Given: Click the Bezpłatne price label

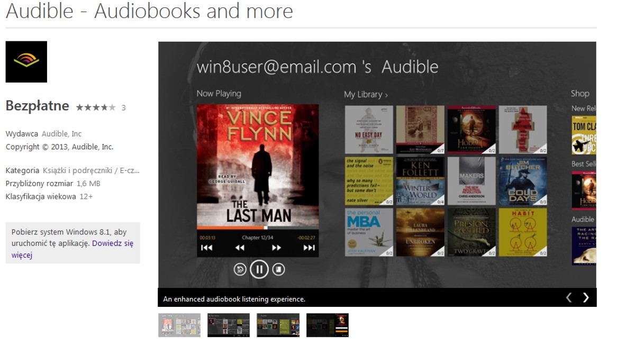Looking at the screenshot, I should click(38, 106).
